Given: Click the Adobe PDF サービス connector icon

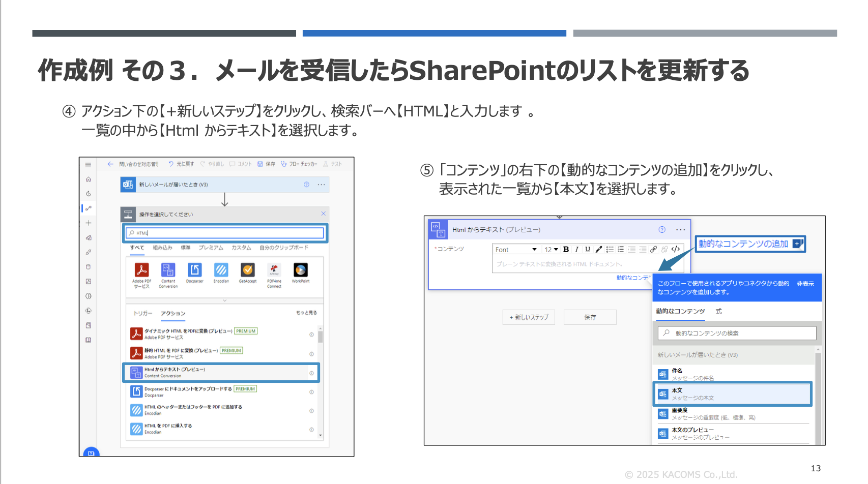Looking at the screenshot, I should (x=141, y=270).
